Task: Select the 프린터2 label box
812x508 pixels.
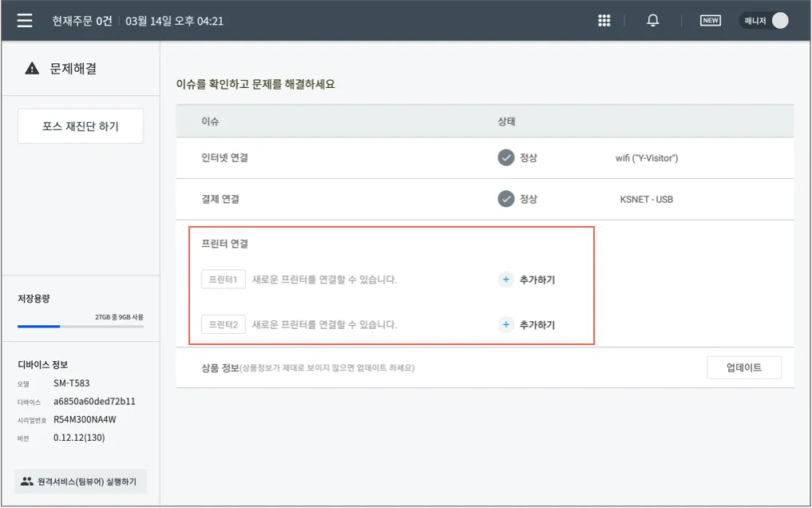Action: click(224, 324)
